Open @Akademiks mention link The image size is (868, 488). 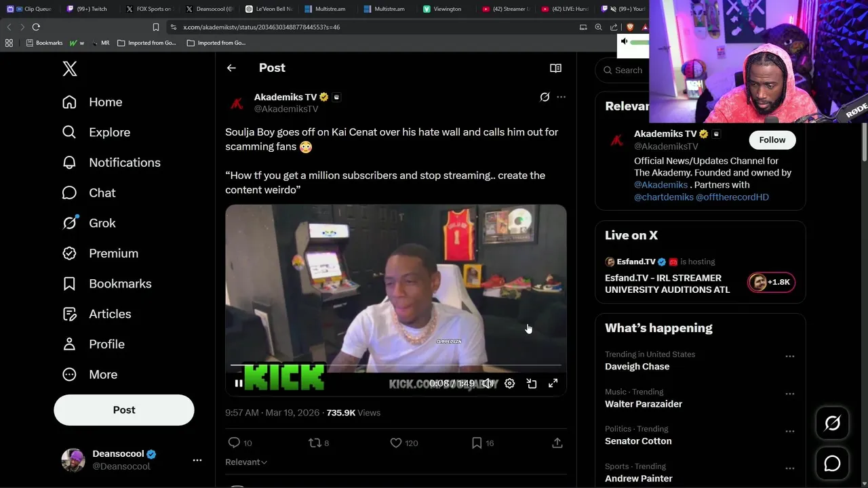pyautogui.click(x=661, y=184)
